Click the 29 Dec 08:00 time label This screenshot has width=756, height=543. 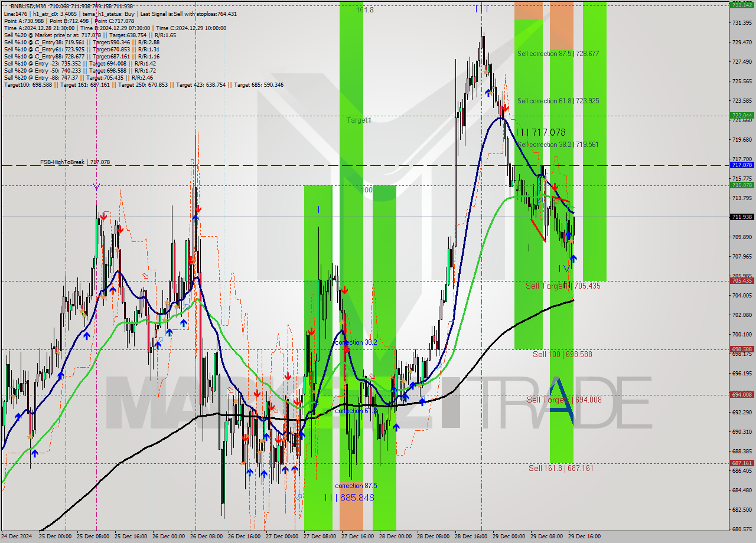546,537
